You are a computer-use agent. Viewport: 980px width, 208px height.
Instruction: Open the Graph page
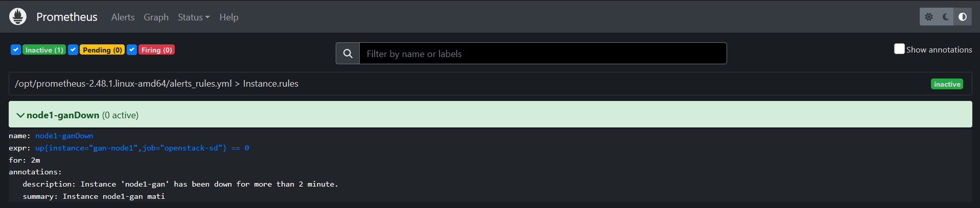[x=156, y=17]
